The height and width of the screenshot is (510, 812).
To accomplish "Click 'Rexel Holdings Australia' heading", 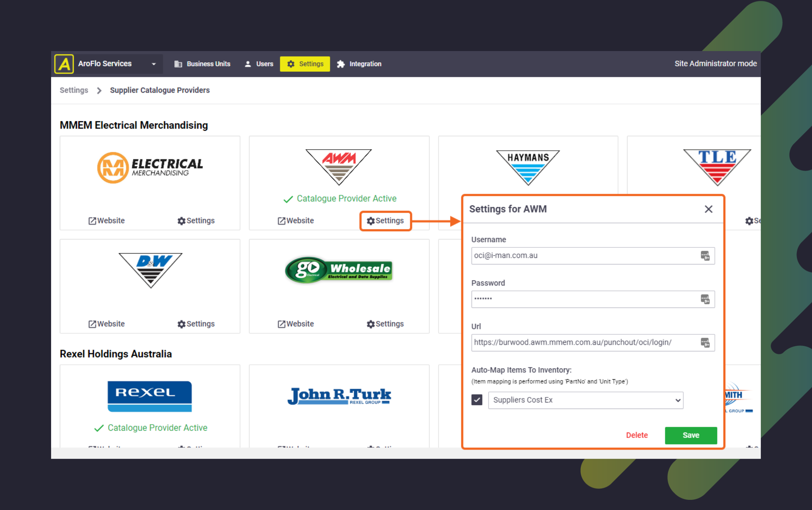I will (116, 354).
